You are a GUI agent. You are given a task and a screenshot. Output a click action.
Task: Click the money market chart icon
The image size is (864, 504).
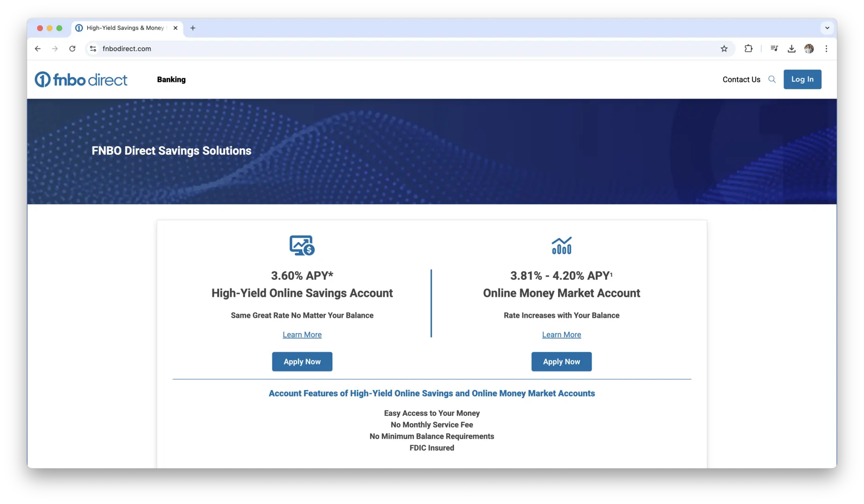(561, 245)
